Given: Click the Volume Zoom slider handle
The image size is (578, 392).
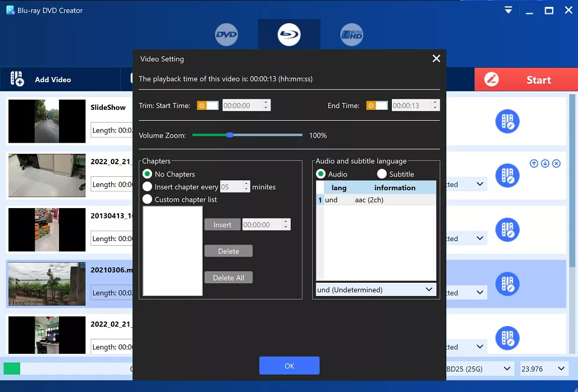Looking at the screenshot, I should coord(230,135).
